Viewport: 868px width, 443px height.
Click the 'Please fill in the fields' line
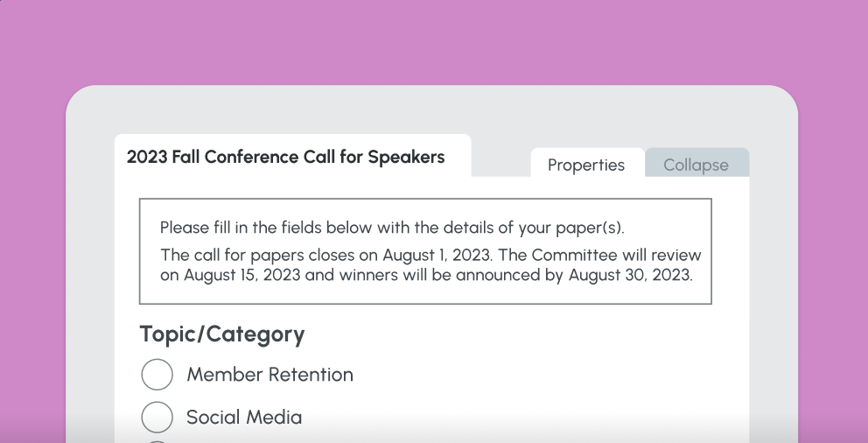pyautogui.click(x=392, y=229)
